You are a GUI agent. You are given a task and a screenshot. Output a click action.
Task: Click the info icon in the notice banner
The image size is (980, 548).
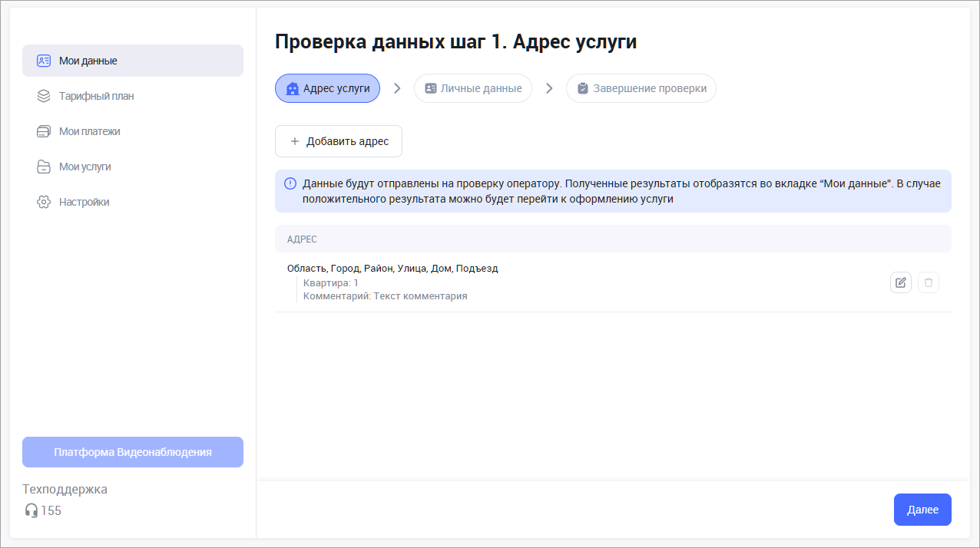tap(290, 183)
